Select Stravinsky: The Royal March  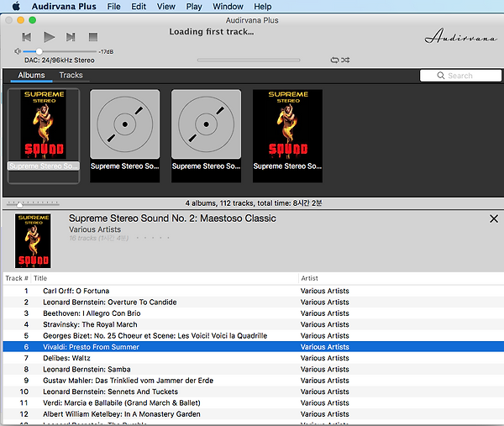tap(254, 324)
